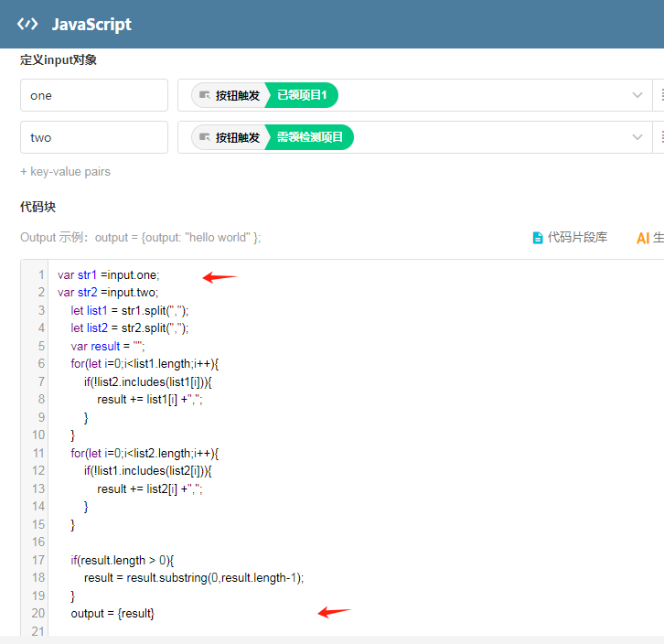Click the 代码片段库 document icon

coord(538,238)
